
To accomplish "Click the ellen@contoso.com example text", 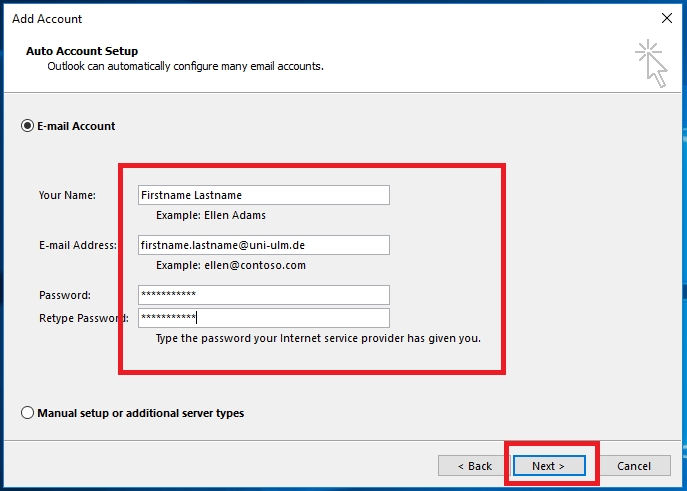I will [255, 265].
